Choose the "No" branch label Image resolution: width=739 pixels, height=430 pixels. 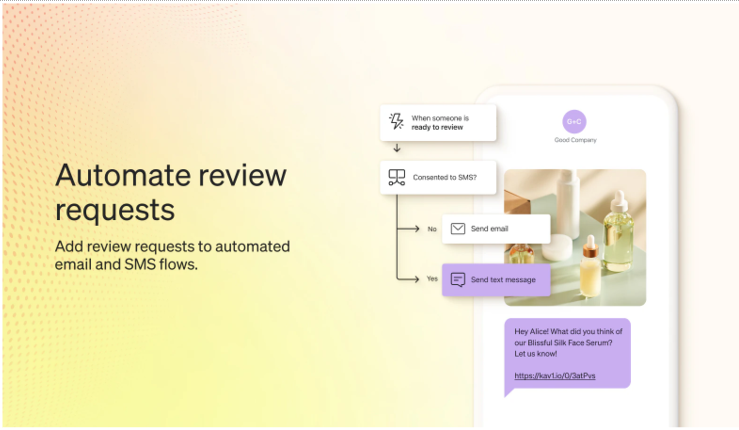point(432,229)
